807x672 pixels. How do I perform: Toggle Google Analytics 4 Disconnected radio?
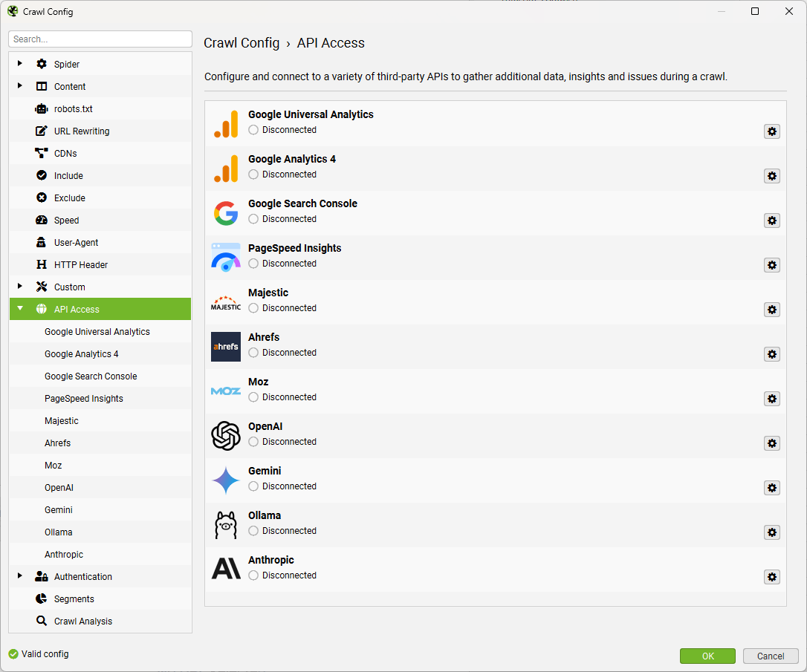click(x=253, y=174)
